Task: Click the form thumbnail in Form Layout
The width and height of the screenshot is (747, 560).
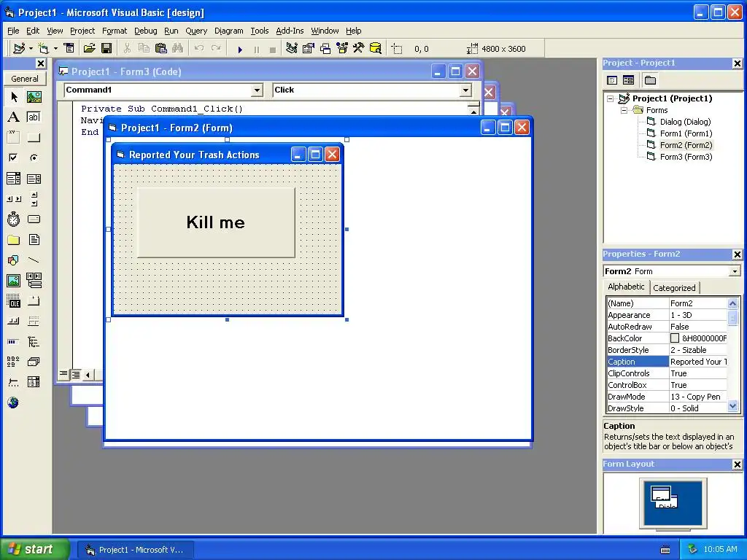Action: tap(661, 494)
